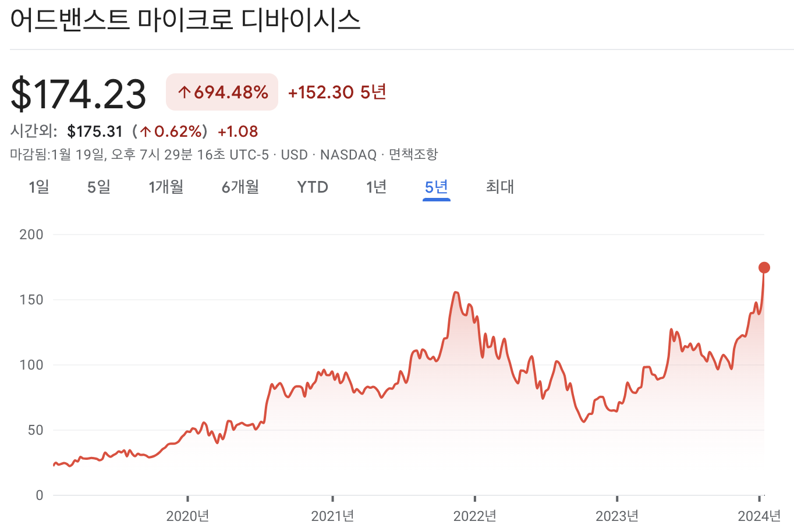Open the 1개월 chart view
This screenshot has width=794, height=532.
coord(167,187)
